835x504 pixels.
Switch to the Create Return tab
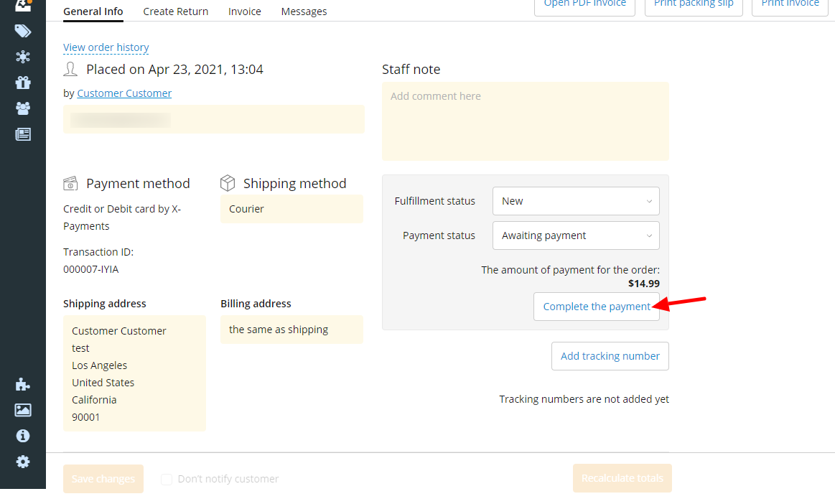tap(176, 11)
